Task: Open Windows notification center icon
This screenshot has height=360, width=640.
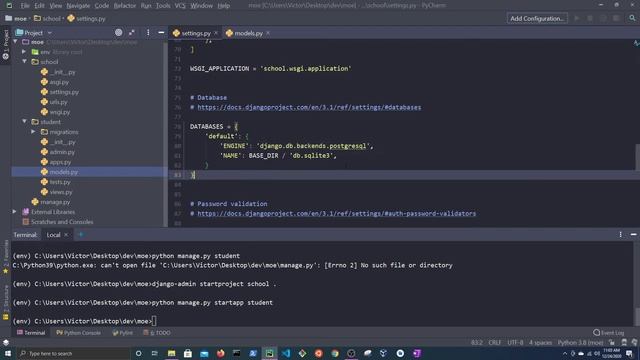Action: tap(630, 353)
